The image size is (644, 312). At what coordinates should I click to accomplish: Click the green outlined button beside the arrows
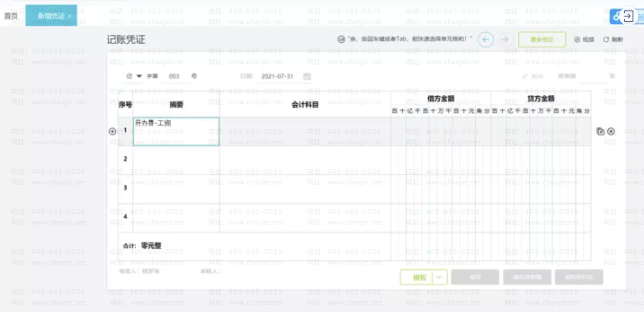click(542, 39)
